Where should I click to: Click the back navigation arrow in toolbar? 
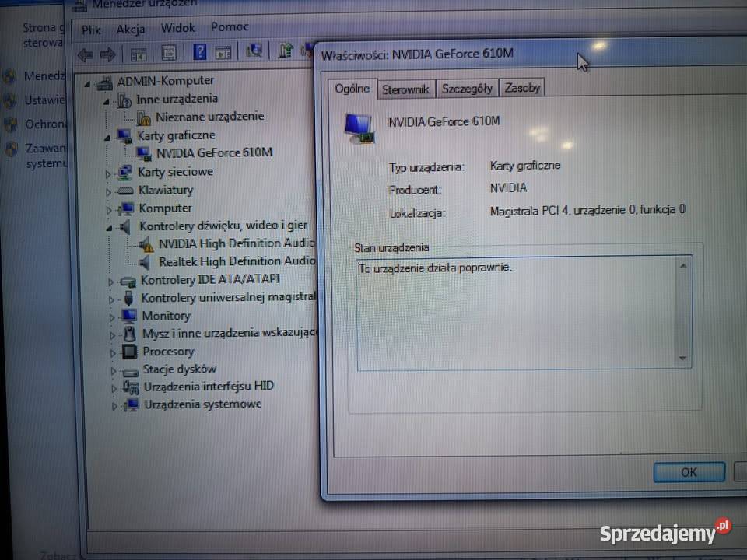click(x=86, y=54)
